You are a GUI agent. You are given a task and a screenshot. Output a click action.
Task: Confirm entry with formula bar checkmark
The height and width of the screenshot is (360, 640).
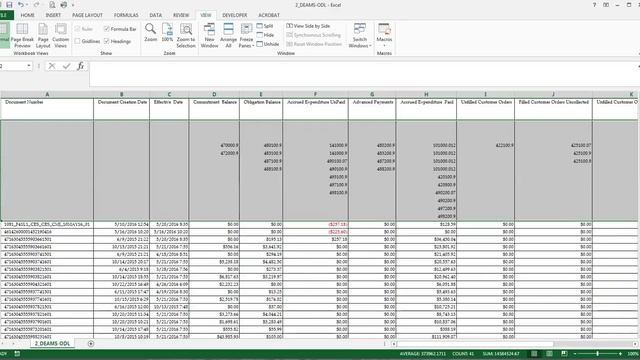point(67,66)
